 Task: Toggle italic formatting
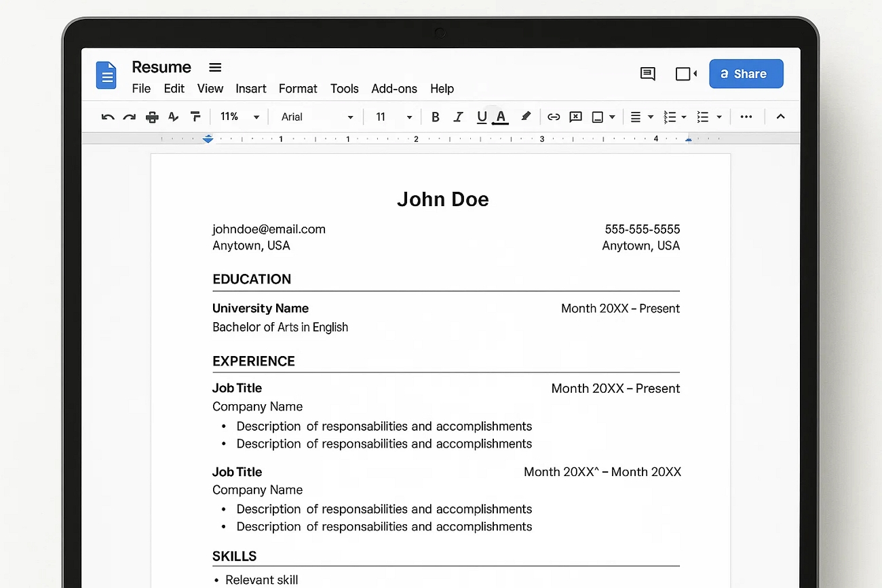pyautogui.click(x=458, y=117)
